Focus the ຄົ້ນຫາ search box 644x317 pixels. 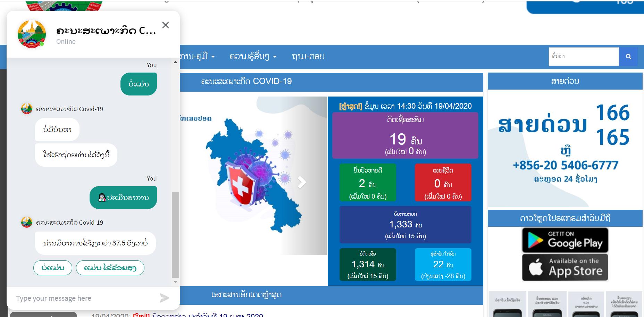[x=584, y=56]
